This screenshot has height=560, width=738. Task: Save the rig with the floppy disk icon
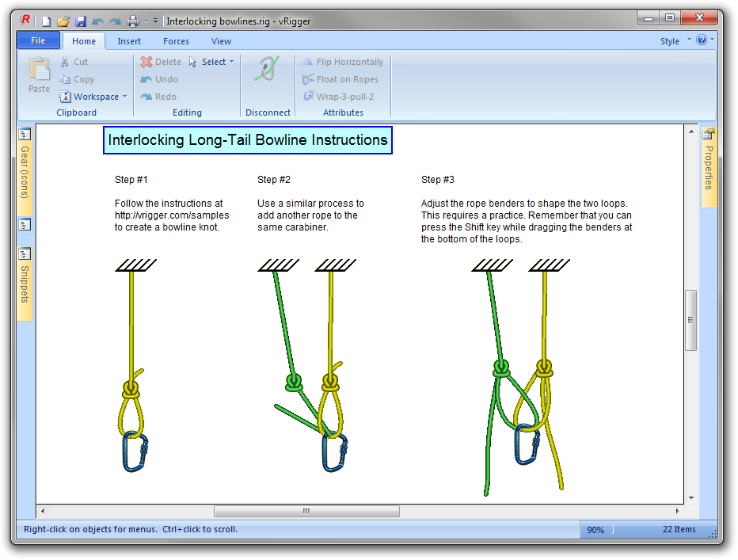click(81, 21)
